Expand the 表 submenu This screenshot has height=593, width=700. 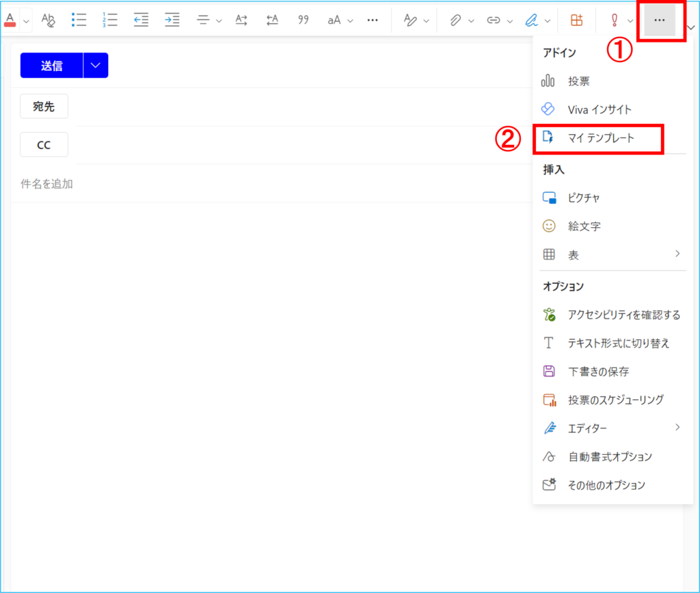click(x=677, y=254)
